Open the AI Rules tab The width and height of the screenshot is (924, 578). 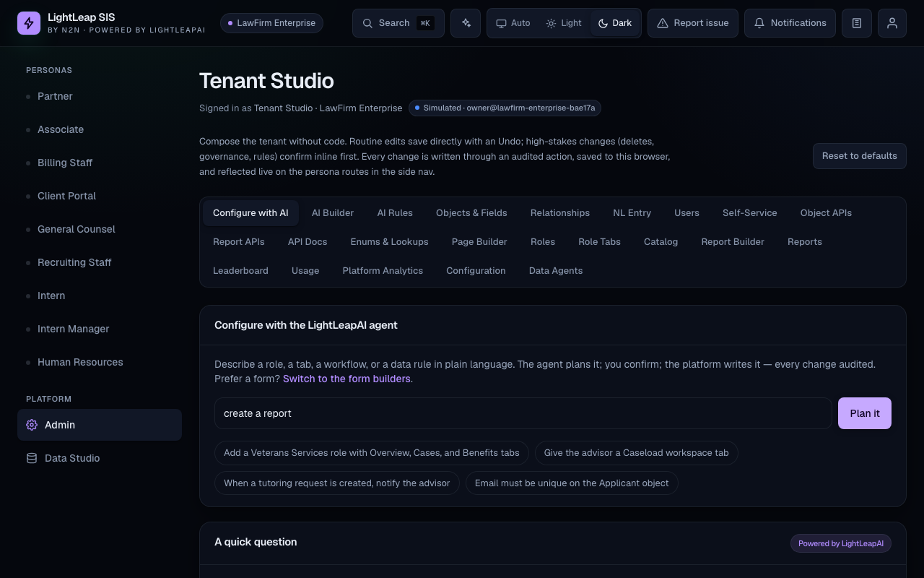tap(395, 213)
